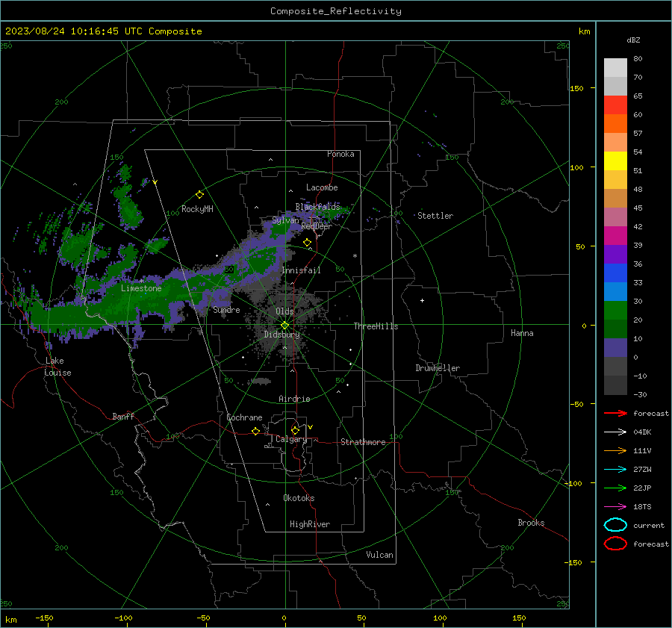Click the Limestone label
The width and height of the screenshot is (672, 628).
click(141, 288)
